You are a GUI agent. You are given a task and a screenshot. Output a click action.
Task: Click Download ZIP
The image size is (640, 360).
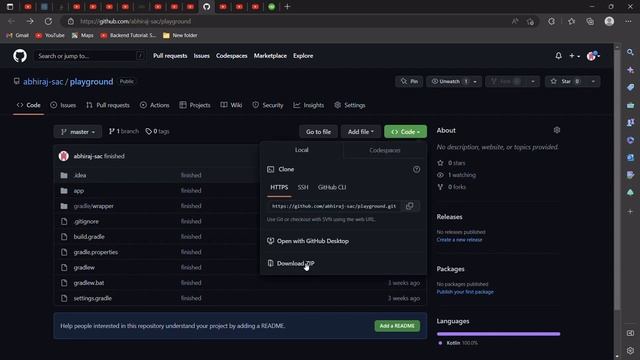pos(291,263)
